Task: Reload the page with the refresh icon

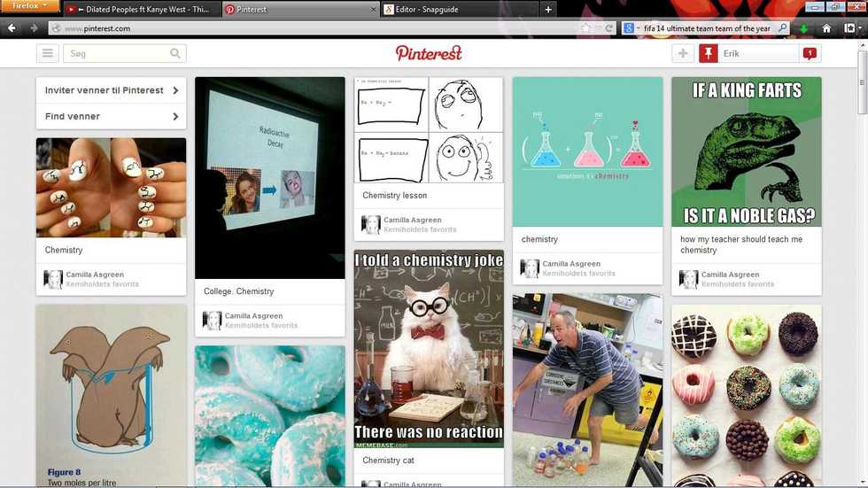Action: point(609,28)
